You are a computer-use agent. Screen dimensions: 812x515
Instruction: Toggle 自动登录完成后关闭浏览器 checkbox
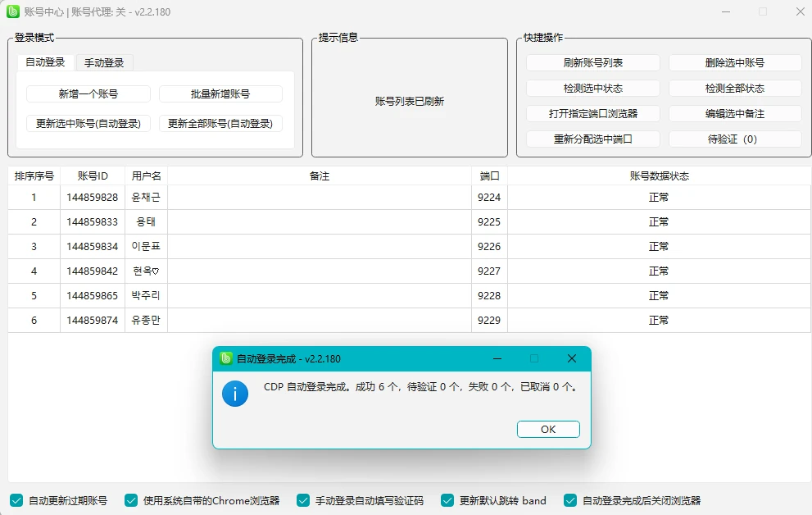(x=570, y=500)
